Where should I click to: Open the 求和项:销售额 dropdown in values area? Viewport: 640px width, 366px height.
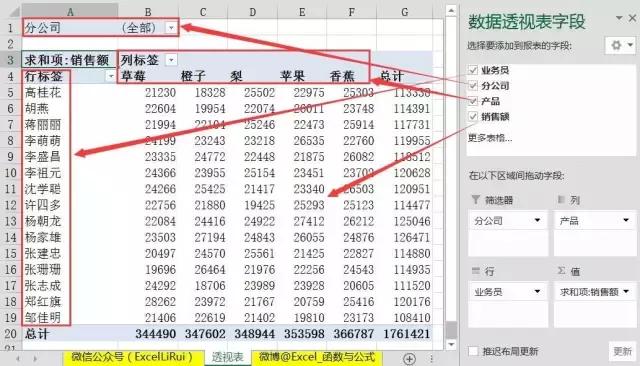626,291
